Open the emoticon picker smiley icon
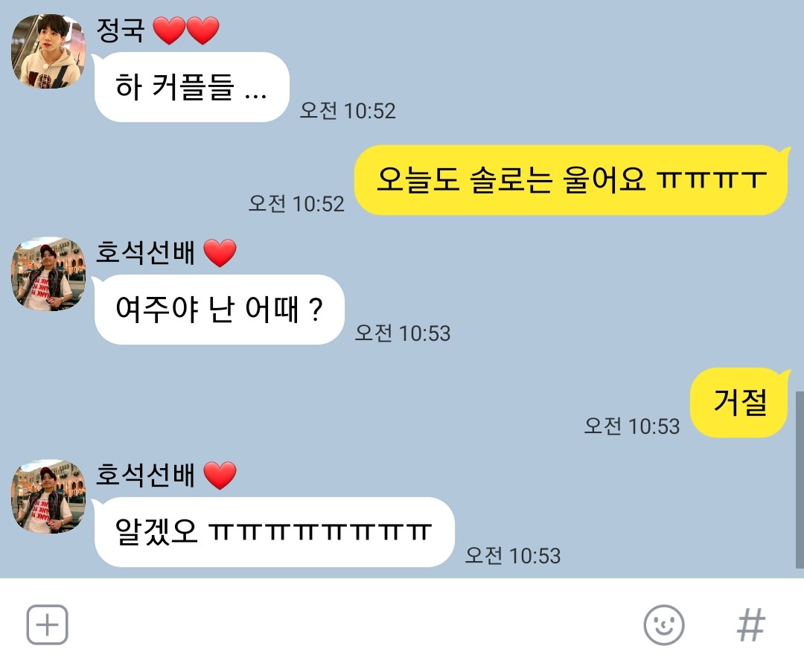Image resolution: width=804 pixels, height=672 pixels. [x=663, y=624]
